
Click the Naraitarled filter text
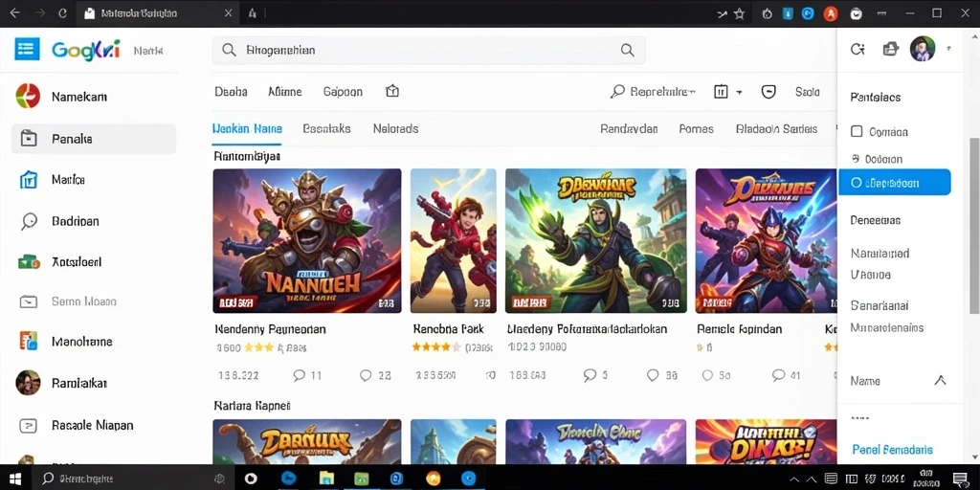point(880,253)
